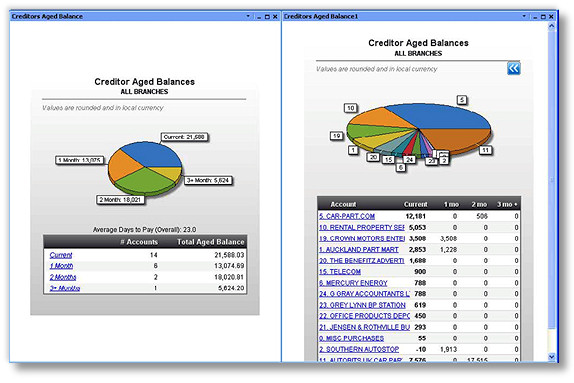Open the 1 Month aged balance link
This screenshot has height=383, width=574.
(x=61, y=266)
